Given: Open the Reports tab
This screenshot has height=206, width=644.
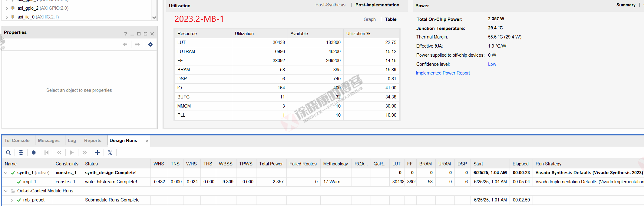Looking at the screenshot, I should [93, 141].
